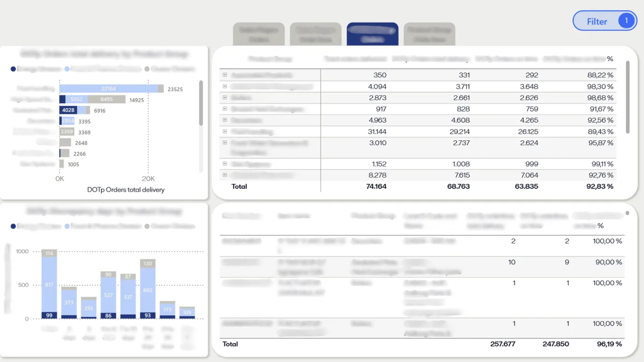Expand the row showing 4.094 total orders

tap(225, 86)
